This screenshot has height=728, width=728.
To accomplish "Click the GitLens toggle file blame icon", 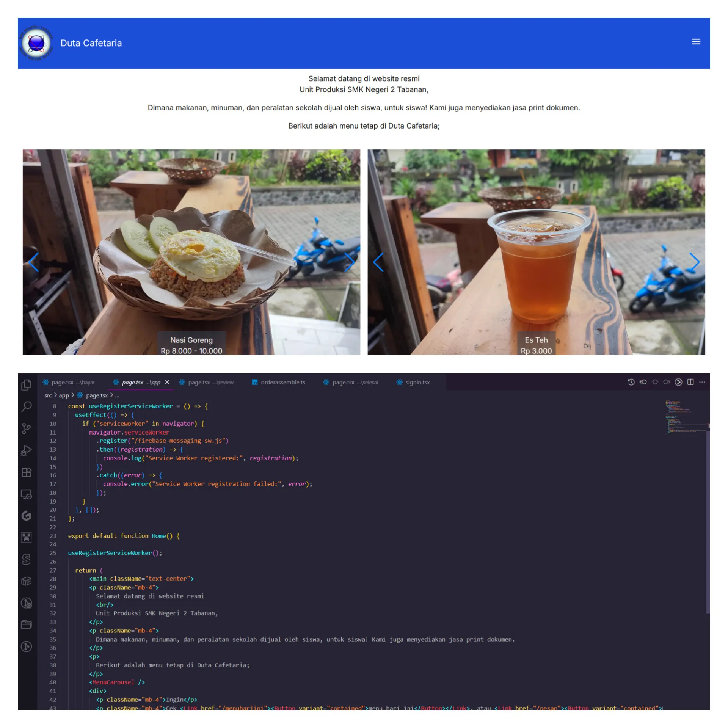I will click(x=679, y=382).
